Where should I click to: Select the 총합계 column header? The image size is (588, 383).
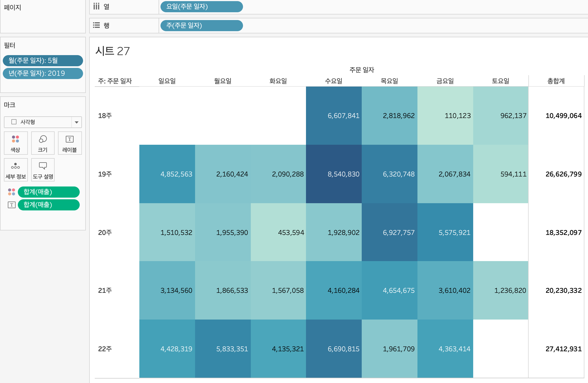point(556,81)
